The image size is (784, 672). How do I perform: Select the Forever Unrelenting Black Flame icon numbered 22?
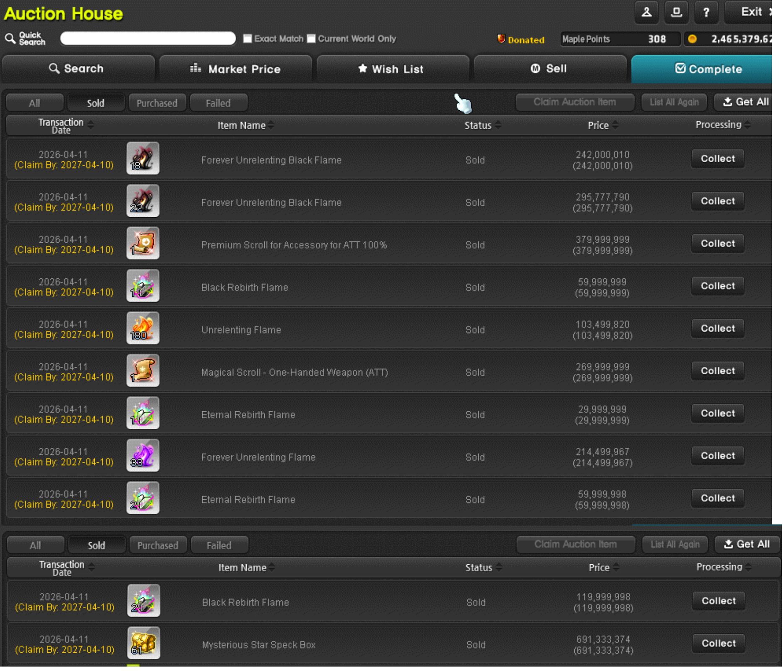[143, 201]
